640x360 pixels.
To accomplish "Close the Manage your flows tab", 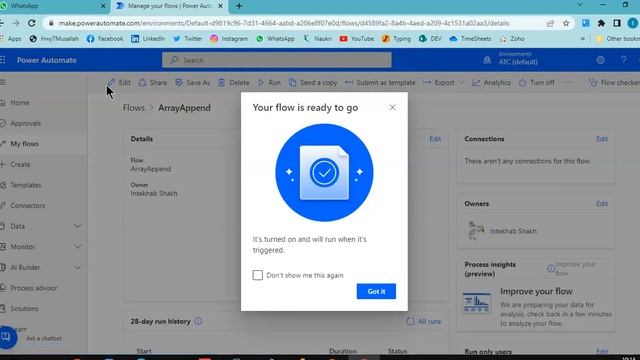I will (220, 6).
